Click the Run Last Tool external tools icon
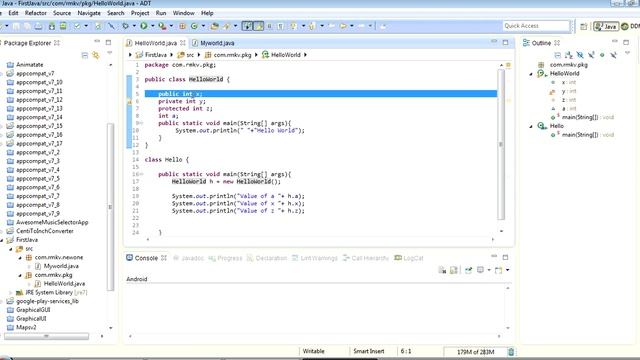Image resolution: width=640 pixels, height=360 pixels. click(162, 26)
